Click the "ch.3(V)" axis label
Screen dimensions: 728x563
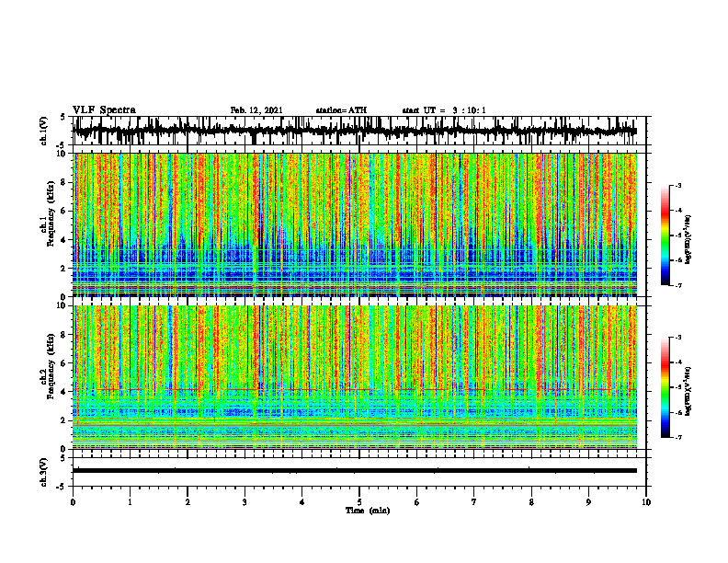coord(43,472)
